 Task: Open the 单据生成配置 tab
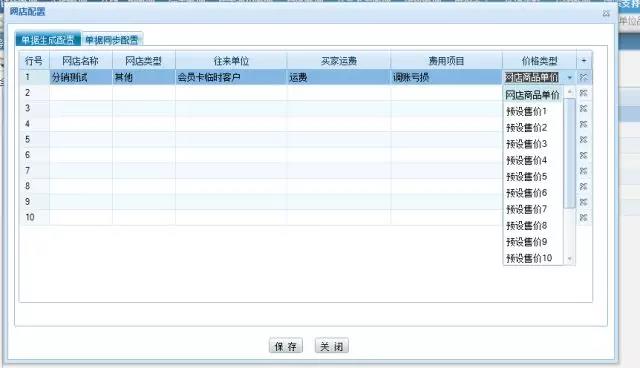[x=48, y=40]
